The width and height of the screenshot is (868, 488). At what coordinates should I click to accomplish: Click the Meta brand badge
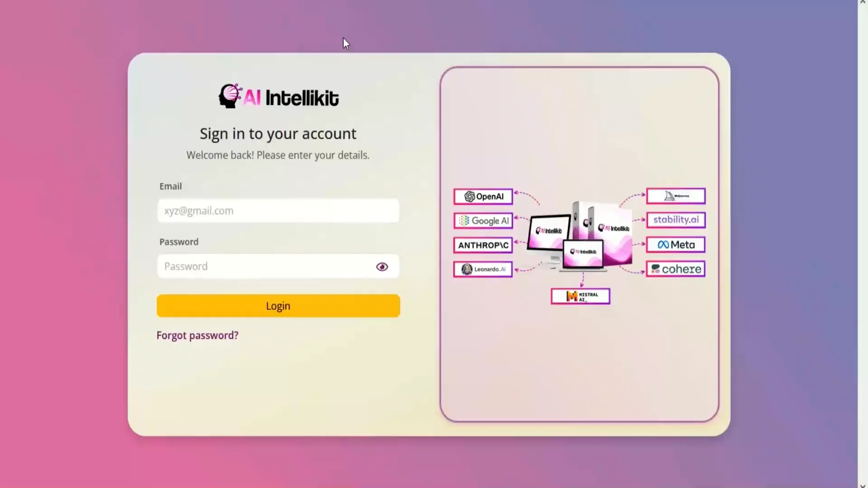(x=675, y=244)
